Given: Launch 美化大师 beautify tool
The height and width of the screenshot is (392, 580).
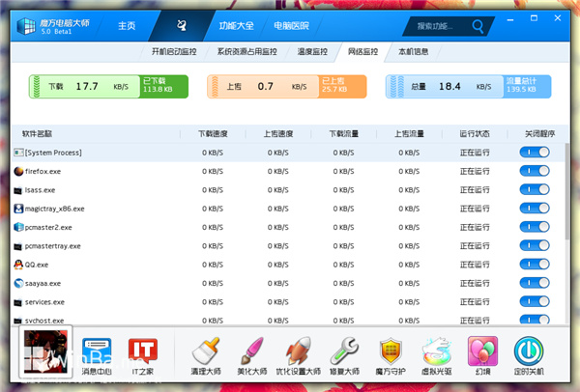Looking at the screenshot, I should tap(250, 353).
